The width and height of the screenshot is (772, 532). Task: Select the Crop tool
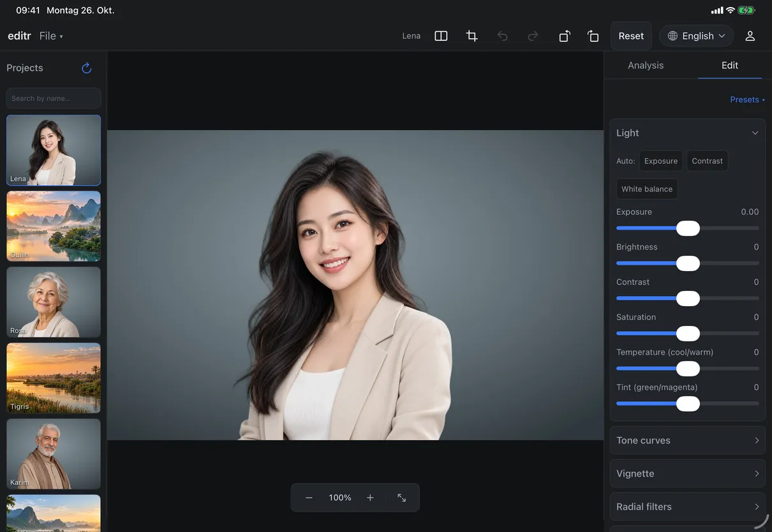click(x=472, y=36)
